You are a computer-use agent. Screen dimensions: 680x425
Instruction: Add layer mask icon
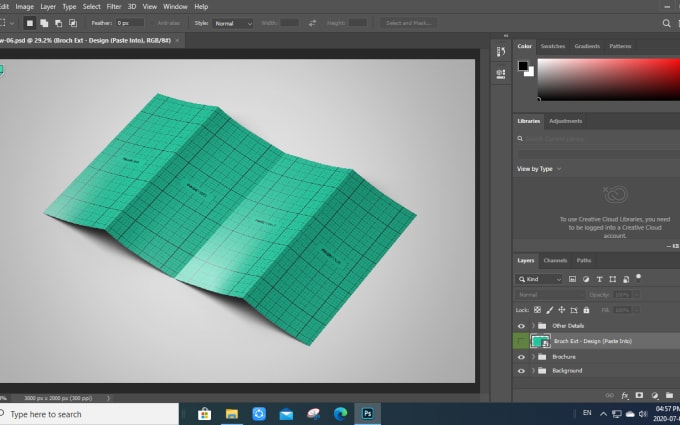639,395
